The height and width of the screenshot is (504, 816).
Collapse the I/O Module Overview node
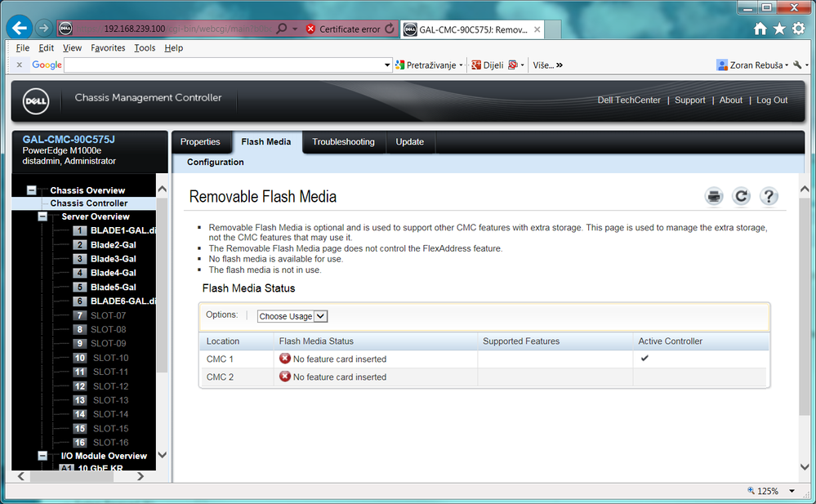(42, 456)
